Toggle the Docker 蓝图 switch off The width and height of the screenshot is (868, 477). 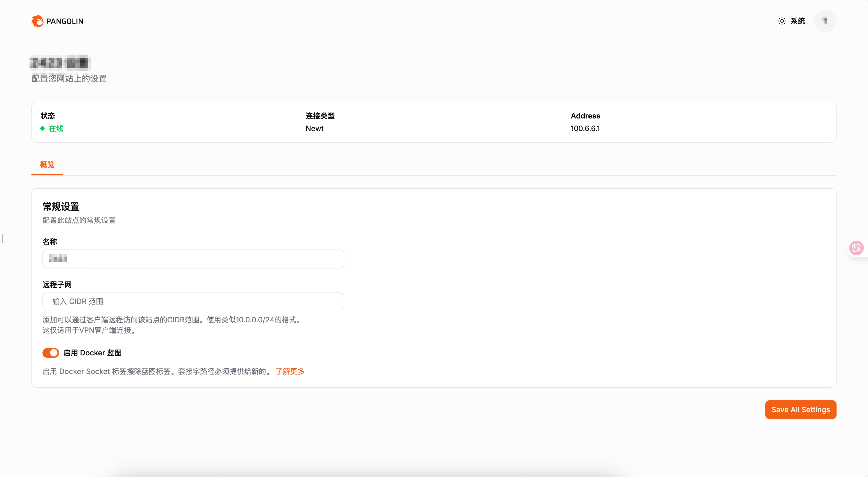click(x=51, y=353)
